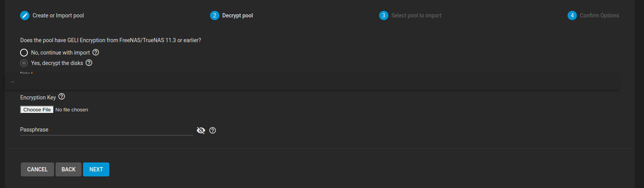Click the BACK button
644x188 pixels.
(68, 169)
